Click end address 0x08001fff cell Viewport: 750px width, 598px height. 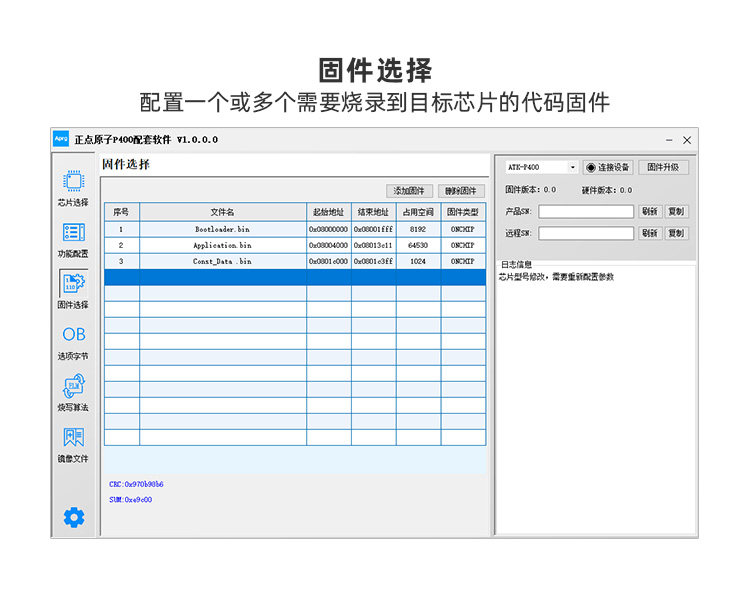click(x=374, y=229)
